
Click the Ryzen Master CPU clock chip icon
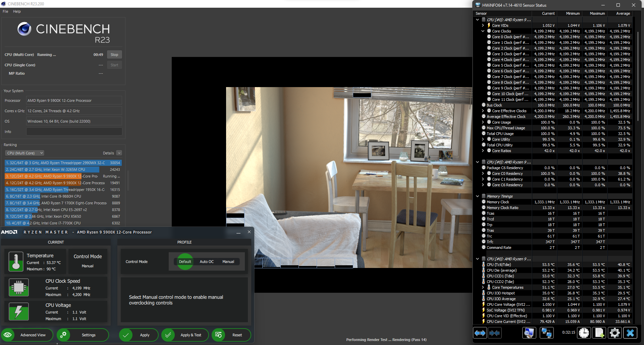click(x=19, y=287)
